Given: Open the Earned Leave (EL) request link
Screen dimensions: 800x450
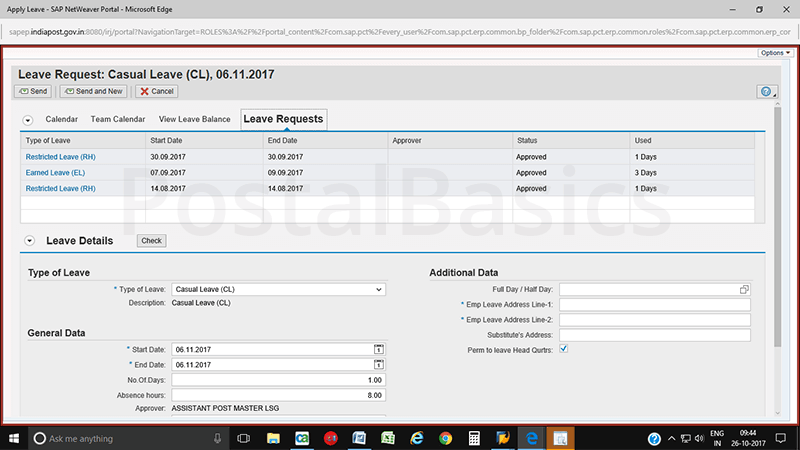Looking at the screenshot, I should tap(58, 173).
